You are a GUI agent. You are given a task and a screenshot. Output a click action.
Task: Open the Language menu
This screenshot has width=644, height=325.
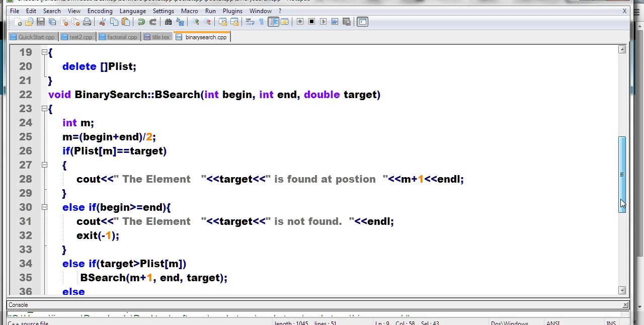[x=133, y=11]
